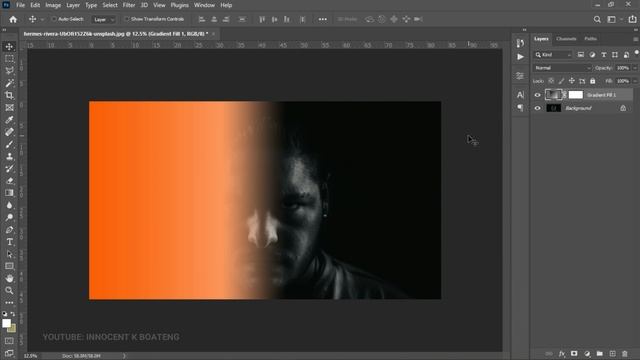Select the Path Selection tool
640x360 pixels.
(9, 254)
